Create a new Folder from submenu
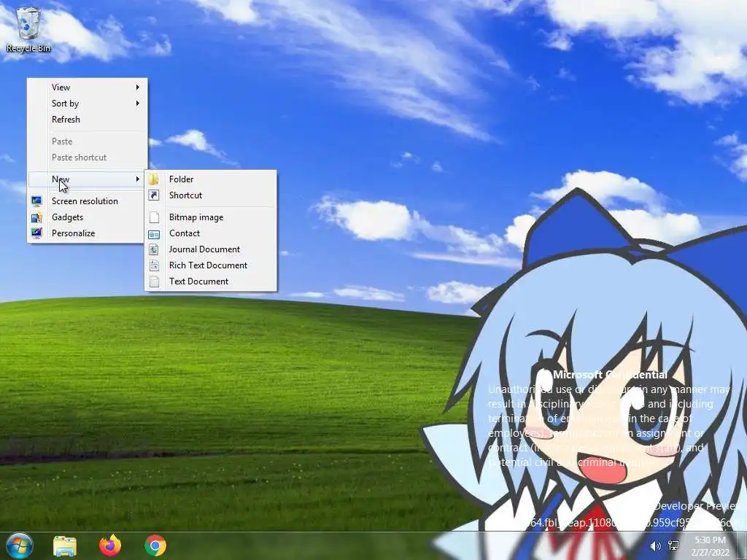The image size is (747, 560). tap(211, 179)
